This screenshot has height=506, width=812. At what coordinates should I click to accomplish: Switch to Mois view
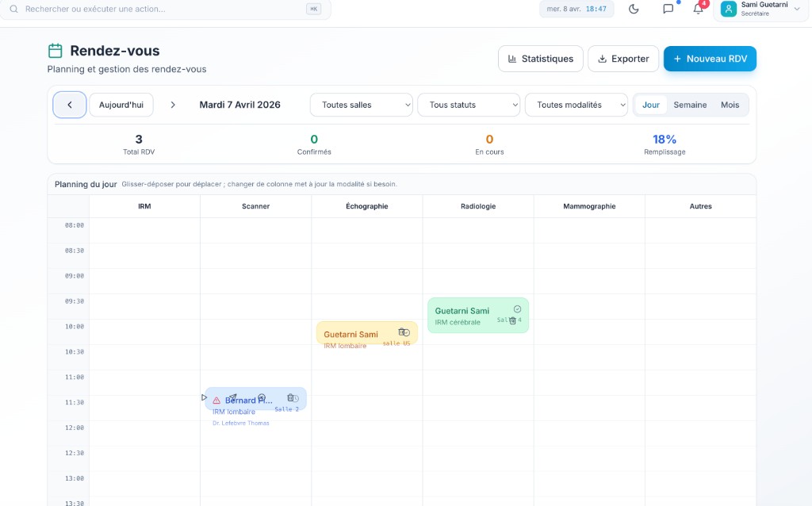(730, 105)
